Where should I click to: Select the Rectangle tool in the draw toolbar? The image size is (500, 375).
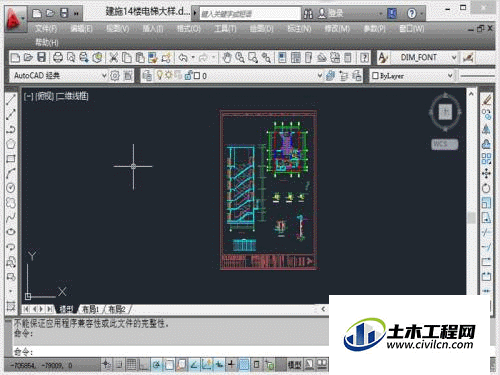[x=11, y=159]
